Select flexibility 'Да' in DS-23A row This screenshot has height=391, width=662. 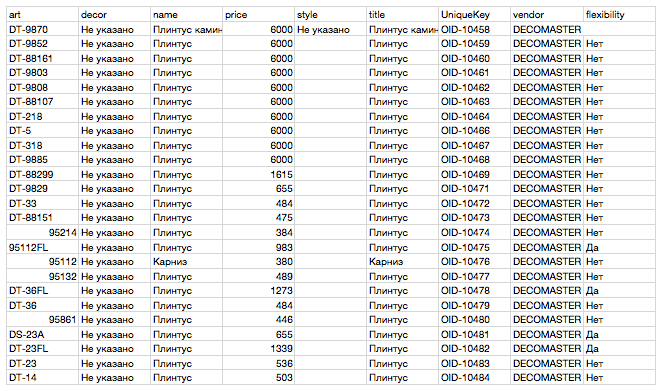pos(619,334)
